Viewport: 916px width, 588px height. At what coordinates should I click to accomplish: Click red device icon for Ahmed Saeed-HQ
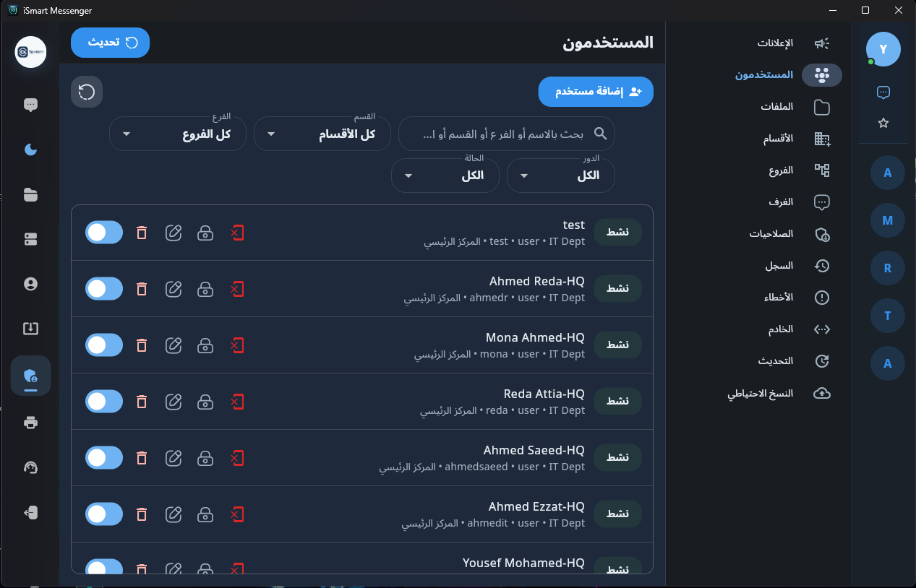[237, 458]
